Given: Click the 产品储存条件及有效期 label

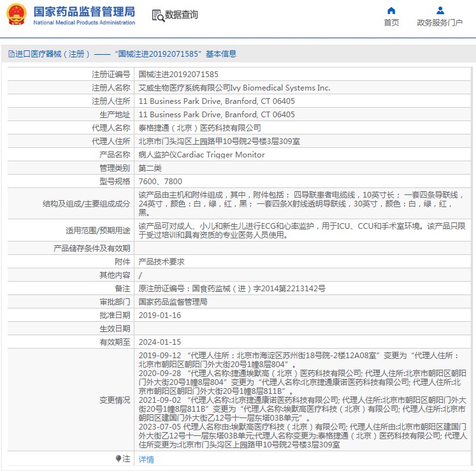Looking at the screenshot, I should pyautogui.click(x=92, y=249).
